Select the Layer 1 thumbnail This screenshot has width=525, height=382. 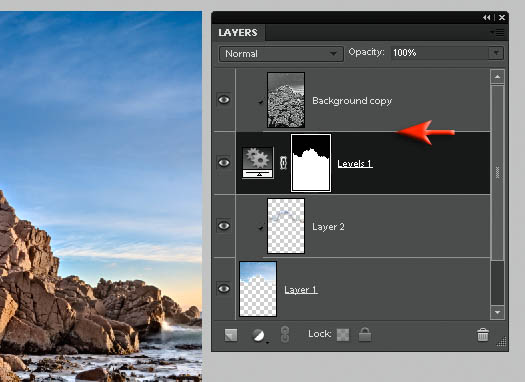pyautogui.click(x=258, y=289)
